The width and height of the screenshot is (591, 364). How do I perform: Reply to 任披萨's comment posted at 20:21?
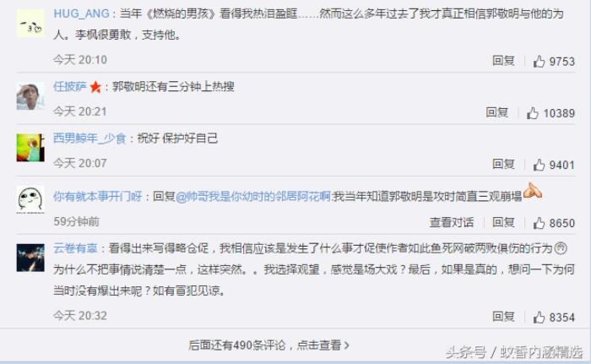497,112
